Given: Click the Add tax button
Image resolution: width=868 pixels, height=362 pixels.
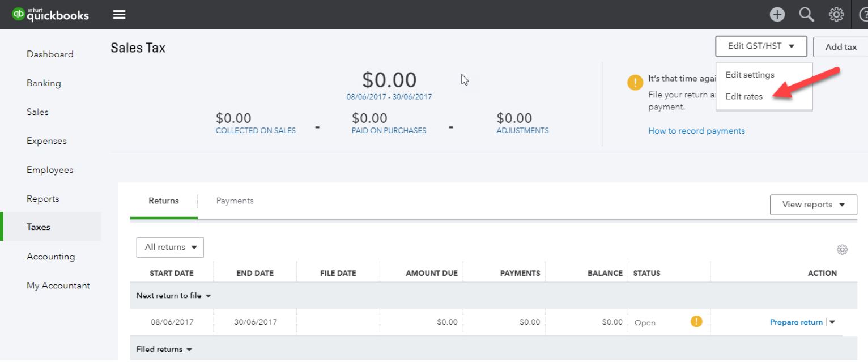Looking at the screenshot, I should (x=840, y=47).
